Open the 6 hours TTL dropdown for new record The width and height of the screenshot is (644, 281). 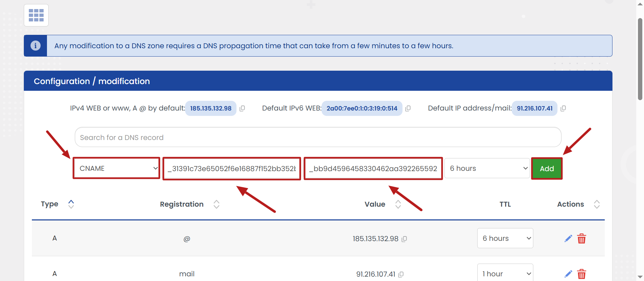click(x=487, y=168)
